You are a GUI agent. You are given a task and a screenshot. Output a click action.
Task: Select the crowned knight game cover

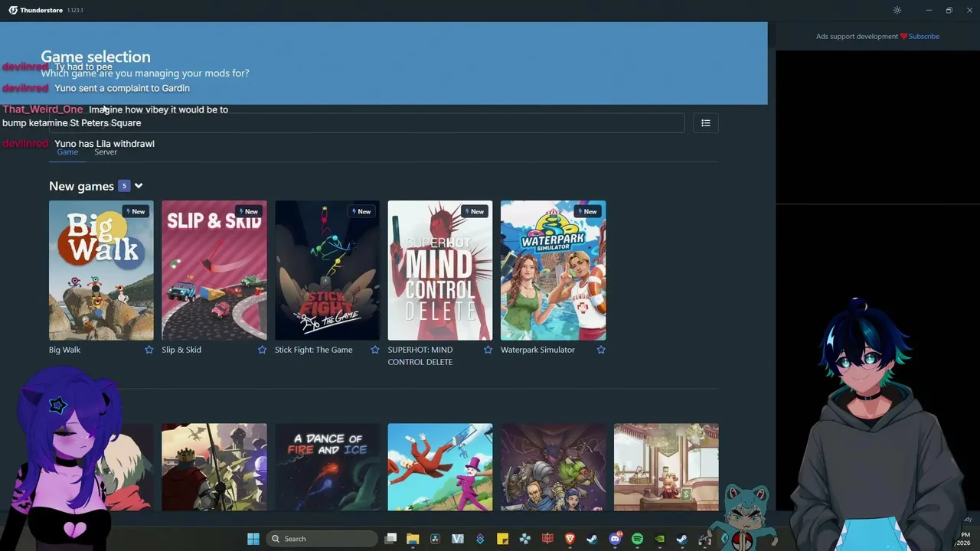pyautogui.click(x=214, y=467)
